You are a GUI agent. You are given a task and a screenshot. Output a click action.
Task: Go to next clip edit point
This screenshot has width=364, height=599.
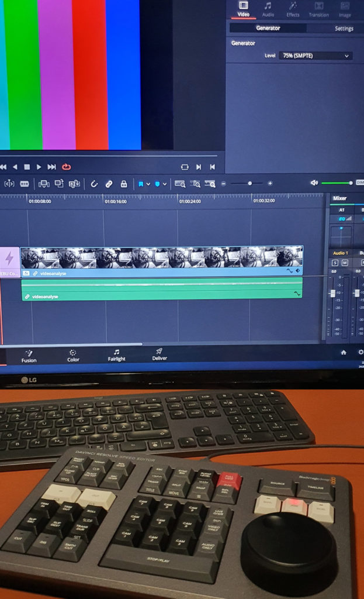(x=199, y=167)
